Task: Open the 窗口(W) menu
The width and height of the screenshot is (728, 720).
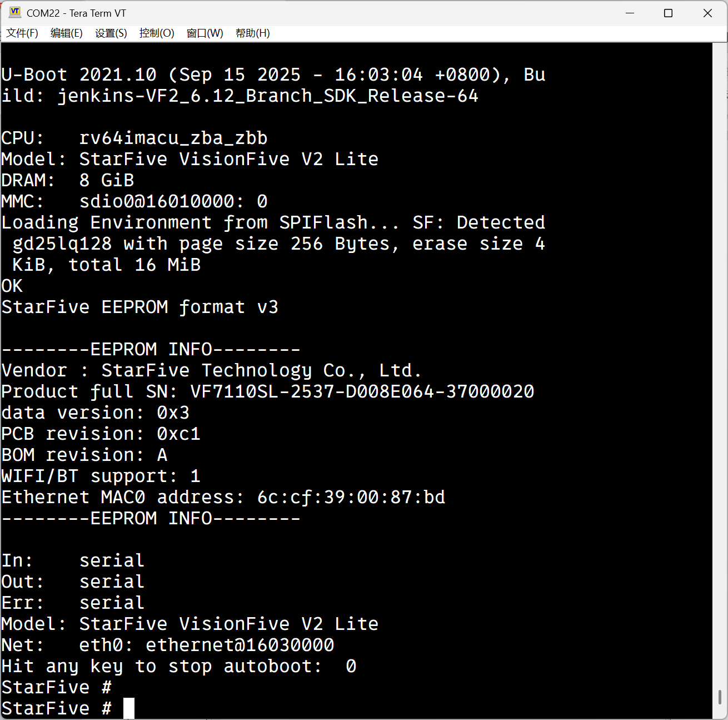Action: [x=205, y=33]
